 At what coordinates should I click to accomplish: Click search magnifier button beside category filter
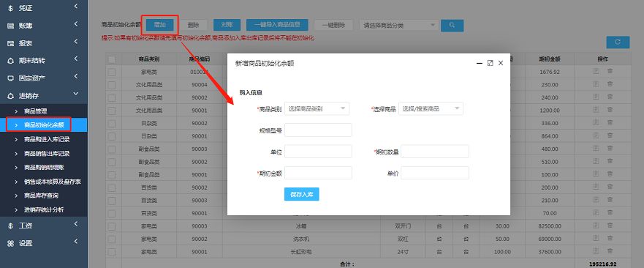coord(452,26)
